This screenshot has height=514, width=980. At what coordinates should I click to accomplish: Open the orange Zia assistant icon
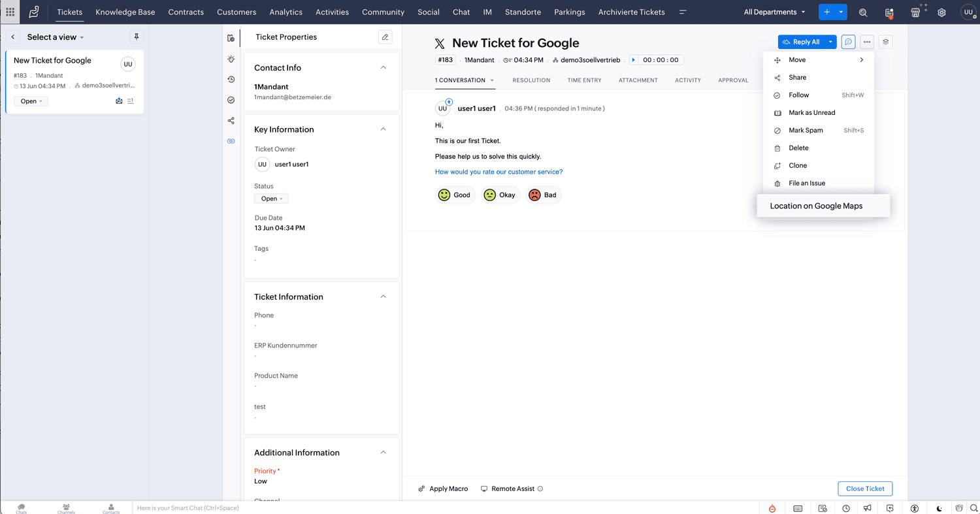click(x=772, y=508)
